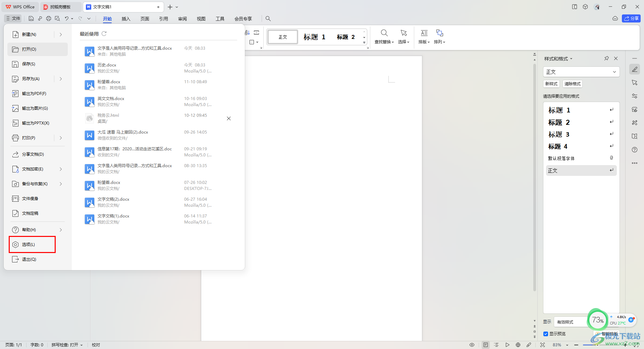Choose 标题 3 in the styles list
The width and height of the screenshot is (644, 349).
(581, 134)
